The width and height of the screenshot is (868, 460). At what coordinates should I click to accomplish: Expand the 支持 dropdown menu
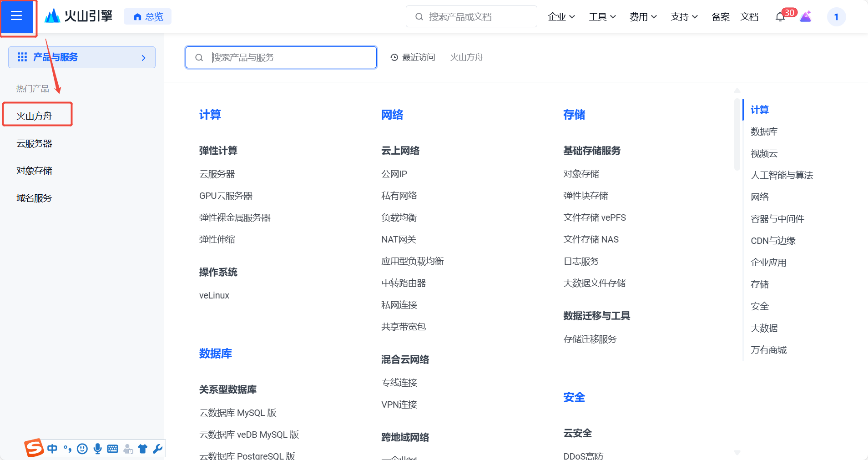point(684,17)
